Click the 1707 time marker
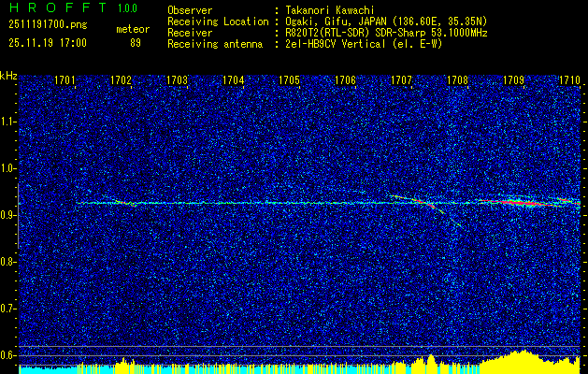Image resolution: width=588 pixels, height=374 pixels. pos(401,80)
